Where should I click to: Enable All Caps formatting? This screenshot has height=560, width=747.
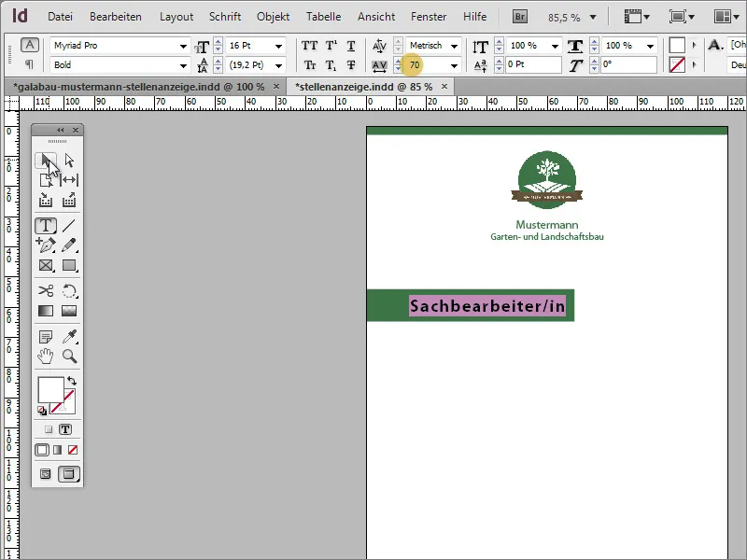pyautogui.click(x=308, y=45)
